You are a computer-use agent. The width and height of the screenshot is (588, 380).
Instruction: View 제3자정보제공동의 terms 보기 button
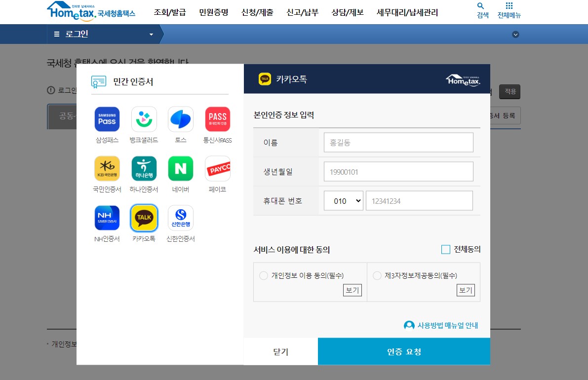point(466,290)
